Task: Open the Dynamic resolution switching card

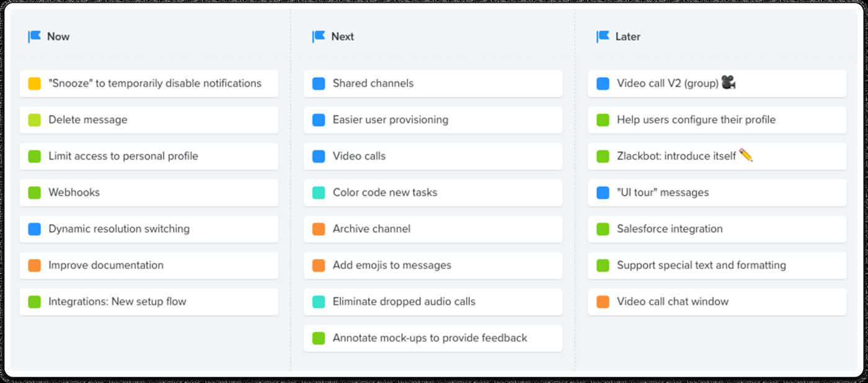Action: (149, 229)
